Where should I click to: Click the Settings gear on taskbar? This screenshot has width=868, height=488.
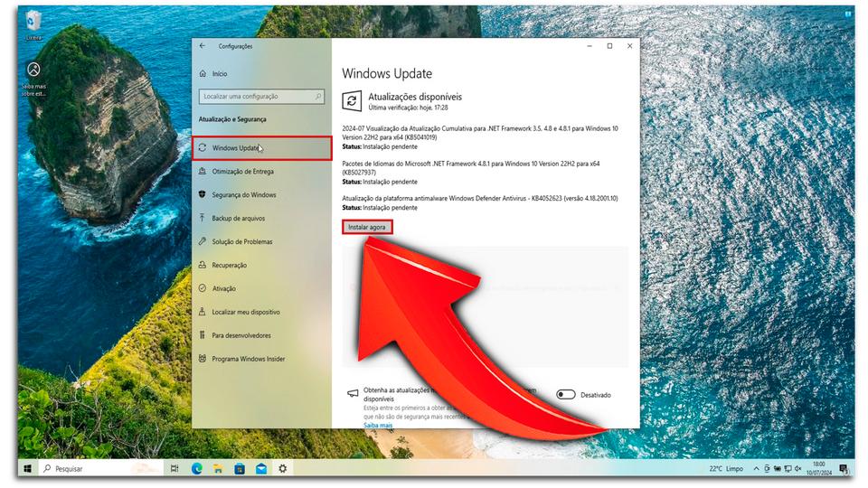tap(283, 469)
